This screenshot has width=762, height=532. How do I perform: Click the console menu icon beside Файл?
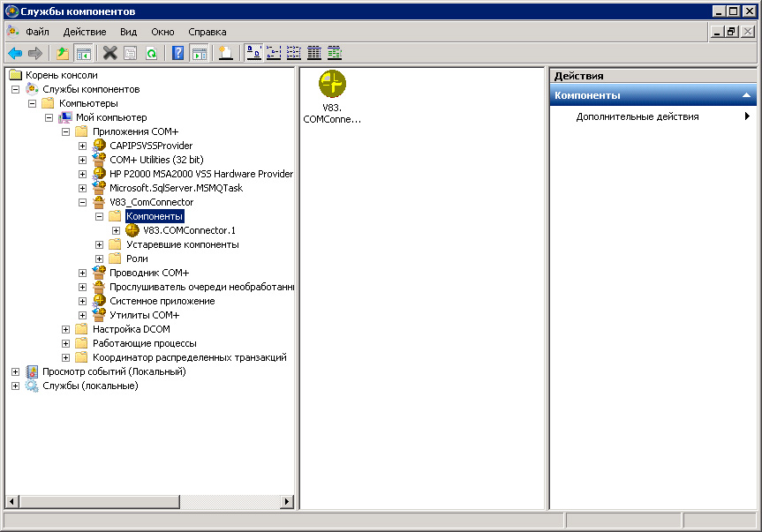12,32
